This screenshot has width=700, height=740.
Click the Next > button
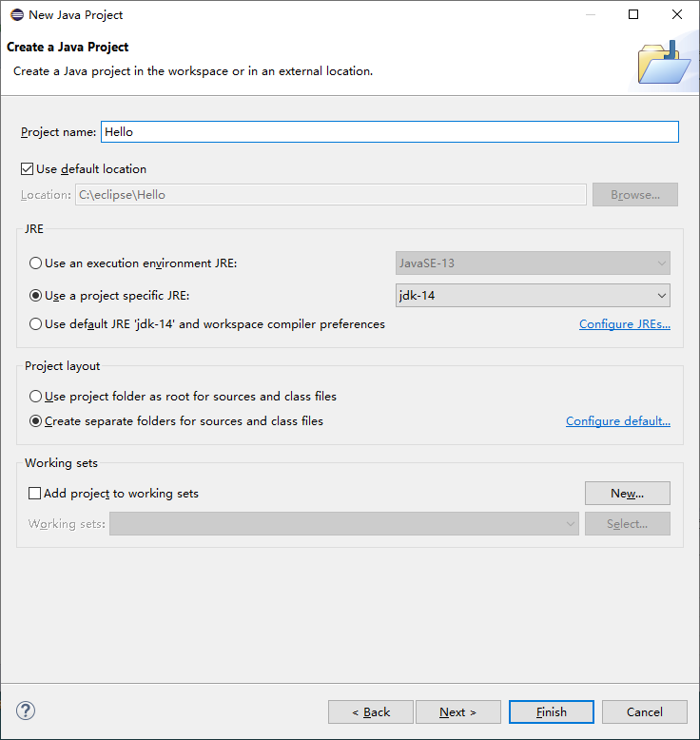(x=457, y=711)
